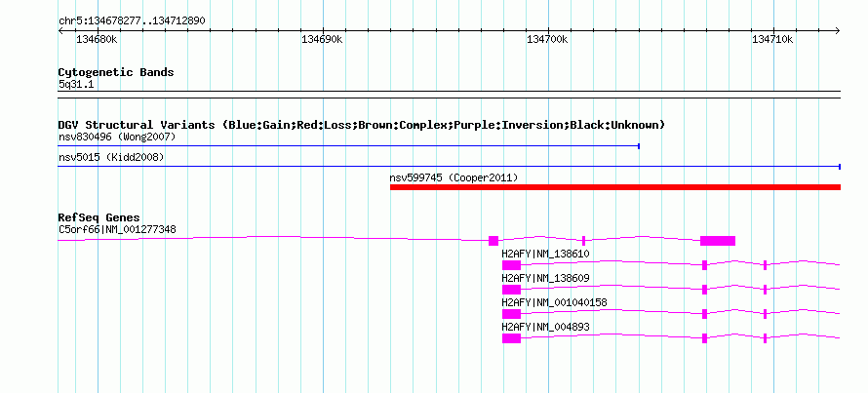Click the cytogenetic band 5q31.1 bar
The image size is (868, 393).
pyautogui.click(x=450, y=95)
